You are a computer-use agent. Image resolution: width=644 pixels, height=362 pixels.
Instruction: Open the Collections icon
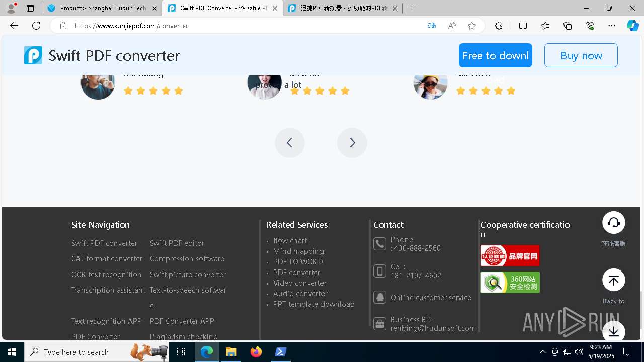point(568,26)
